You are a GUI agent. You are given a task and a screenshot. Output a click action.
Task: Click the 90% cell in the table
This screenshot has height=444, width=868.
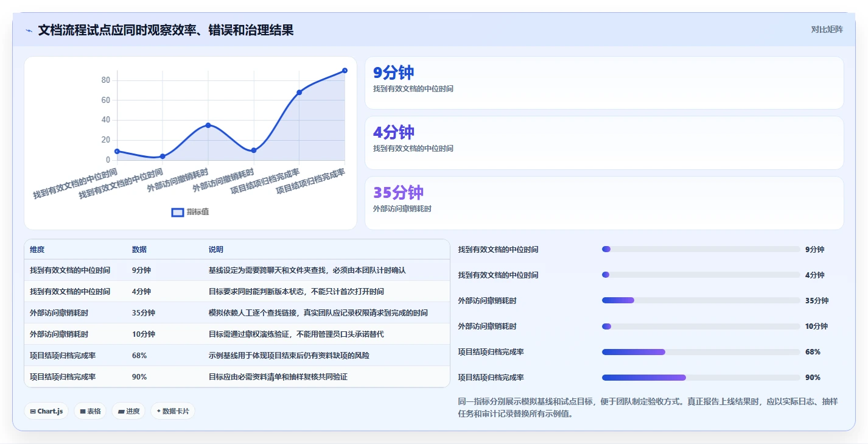[x=139, y=377]
